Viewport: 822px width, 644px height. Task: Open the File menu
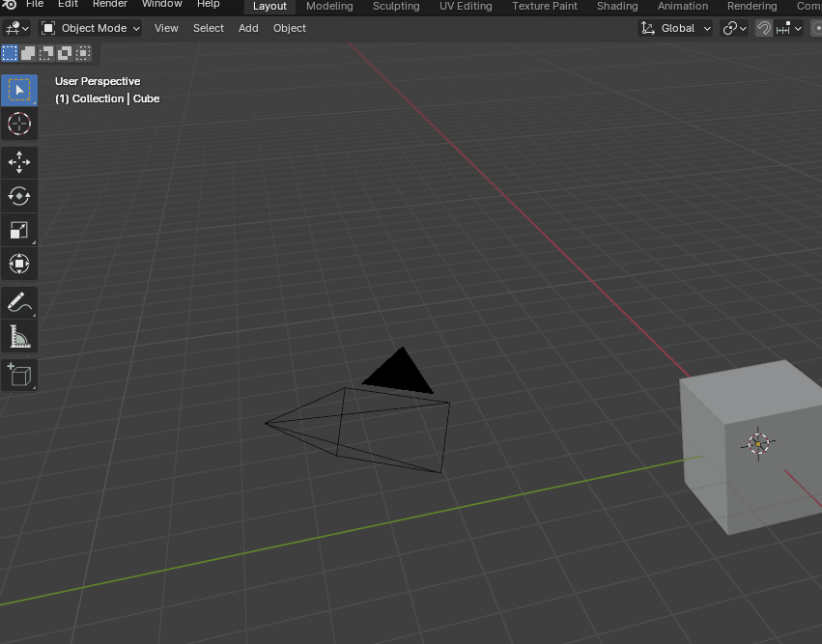click(x=35, y=4)
